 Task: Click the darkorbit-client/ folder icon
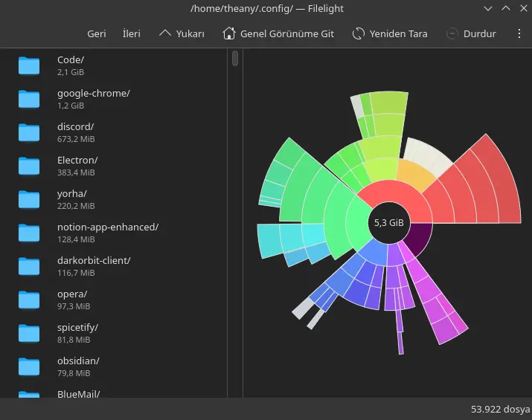pyautogui.click(x=29, y=266)
